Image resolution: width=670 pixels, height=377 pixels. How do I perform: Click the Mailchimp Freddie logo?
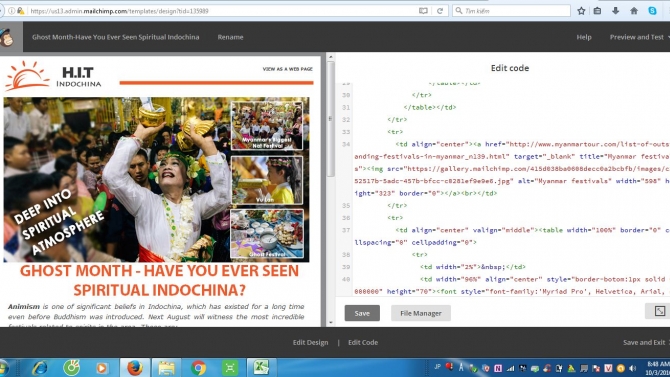coord(6,38)
